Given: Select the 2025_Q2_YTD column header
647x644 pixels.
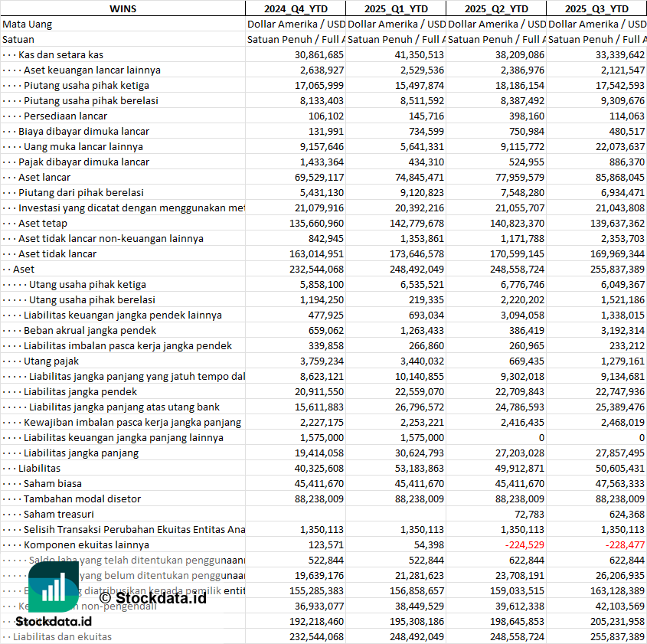Looking at the screenshot, I should [x=496, y=8].
